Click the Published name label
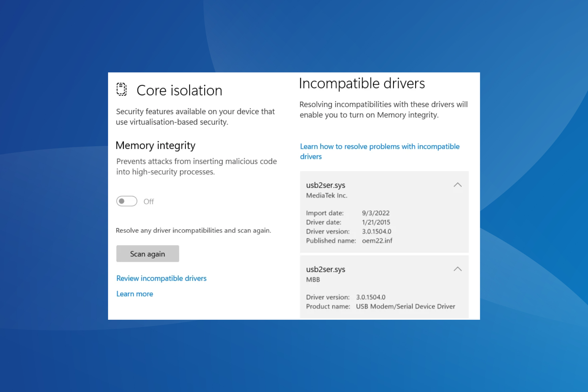The width and height of the screenshot is (588, 392). 331,241
